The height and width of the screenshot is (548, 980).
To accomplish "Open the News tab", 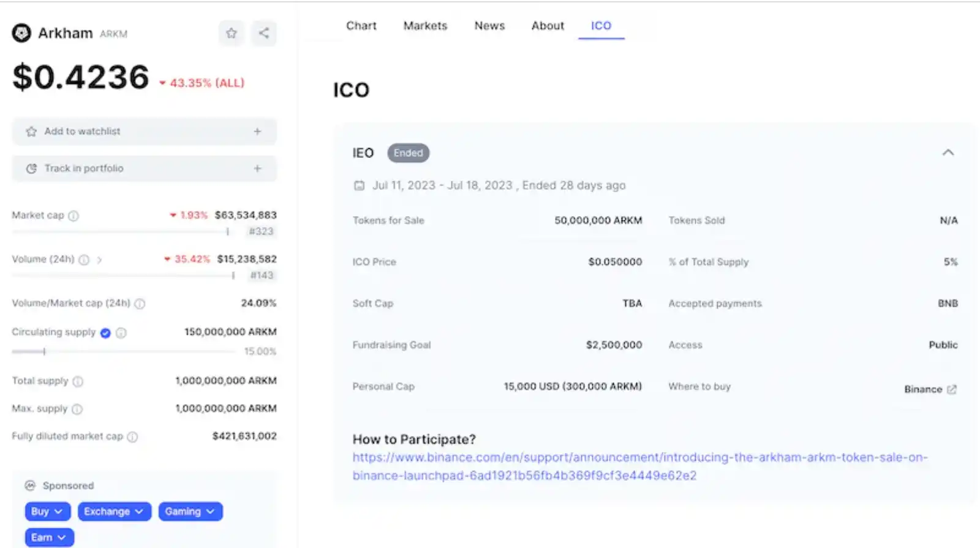I will [489, 26].
